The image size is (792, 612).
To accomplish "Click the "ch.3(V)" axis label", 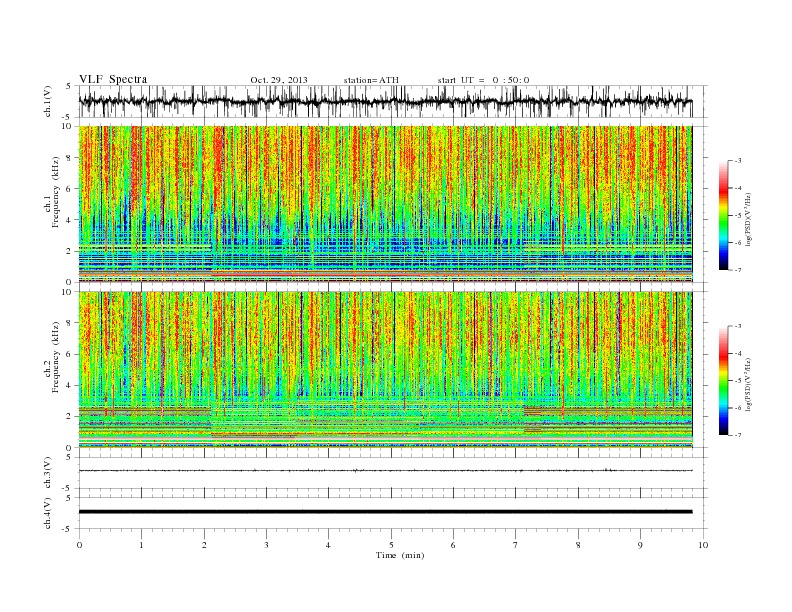I will pos(48,473).
